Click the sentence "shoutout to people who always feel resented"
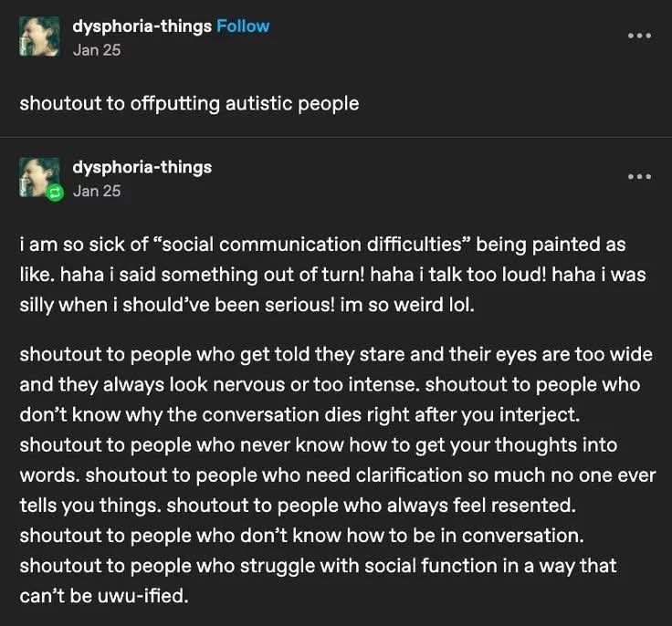This screenshot has height=626, width=672. coord(371,506)
